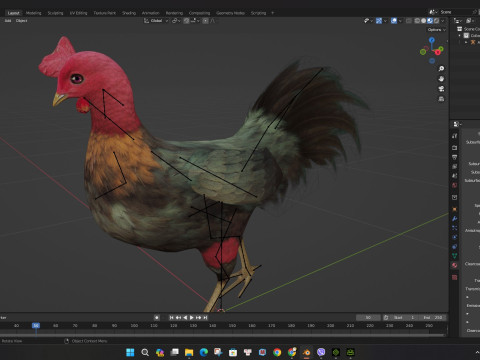This screenshot has height=360, width=480.
Task: Click the pan view hand icon
Action: pyautogui.click(x=441, y=79)
